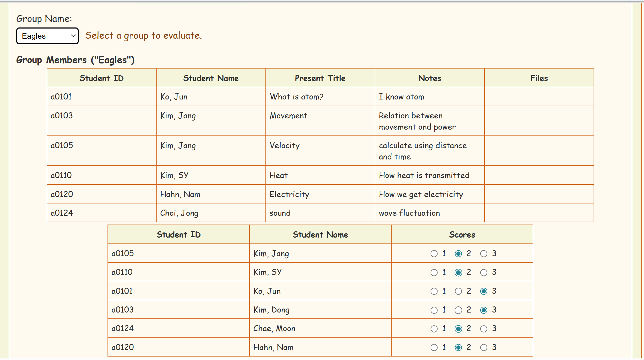Select score 2 for a0103 Kim, Dong
Image resolution: width=644 pixels, height=360 pixels.
(458, 310)
